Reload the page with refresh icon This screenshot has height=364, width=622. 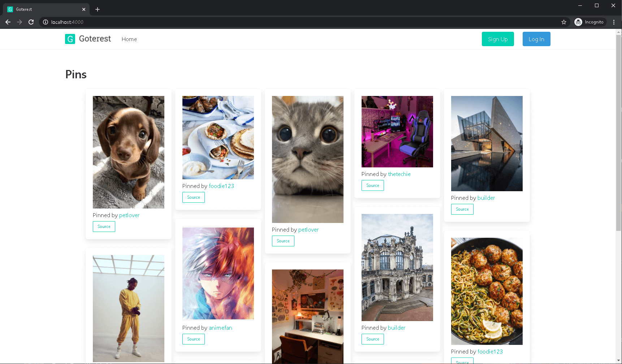[x=31, y=22]
